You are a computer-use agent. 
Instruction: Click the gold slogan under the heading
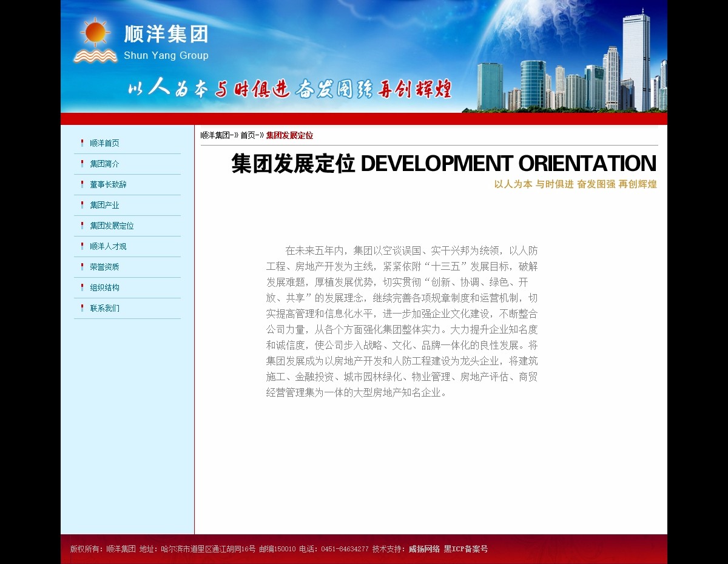(575, 184)
